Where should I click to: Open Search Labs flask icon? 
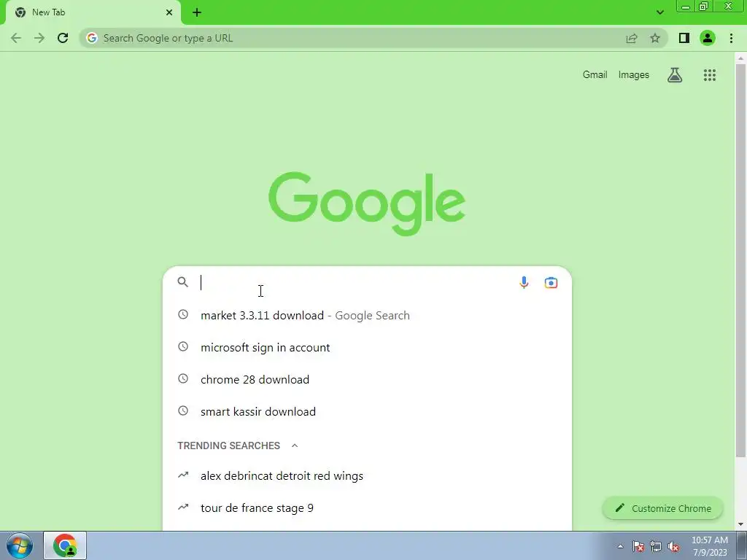[675, 75]
